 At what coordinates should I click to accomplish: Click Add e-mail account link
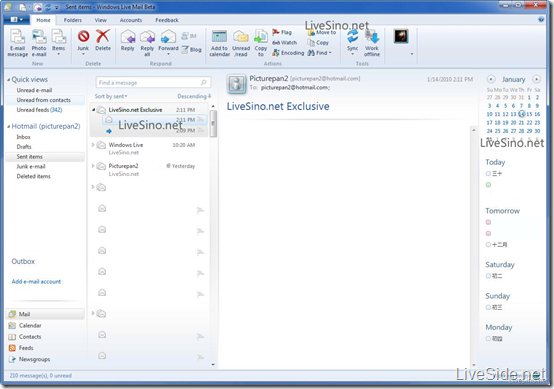point(36,282)
